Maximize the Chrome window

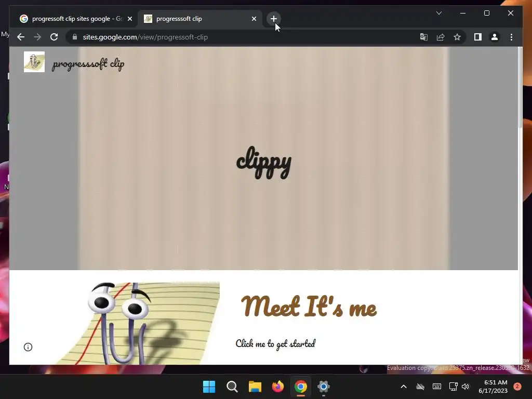(x=486, y=13)
